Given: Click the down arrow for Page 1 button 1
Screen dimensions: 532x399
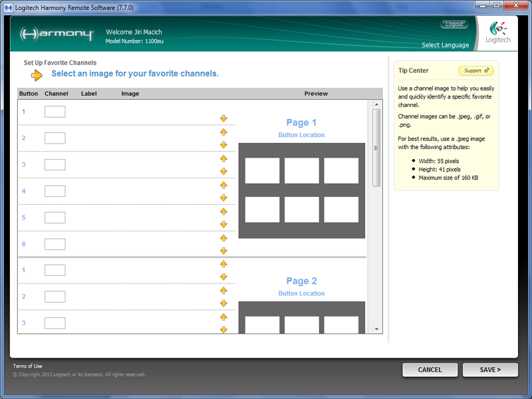Looking at the screenshot, I should pos(223,118).
